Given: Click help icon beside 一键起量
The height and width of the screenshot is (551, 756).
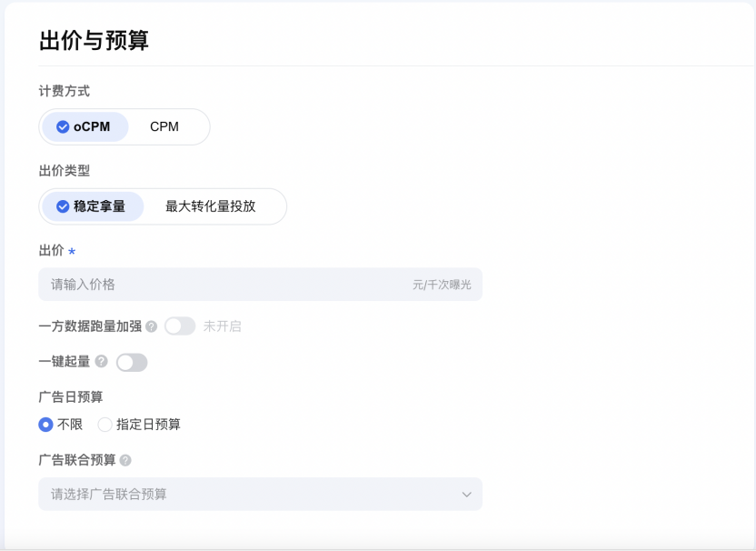Looking at the screenshot, I should point(101,362).
